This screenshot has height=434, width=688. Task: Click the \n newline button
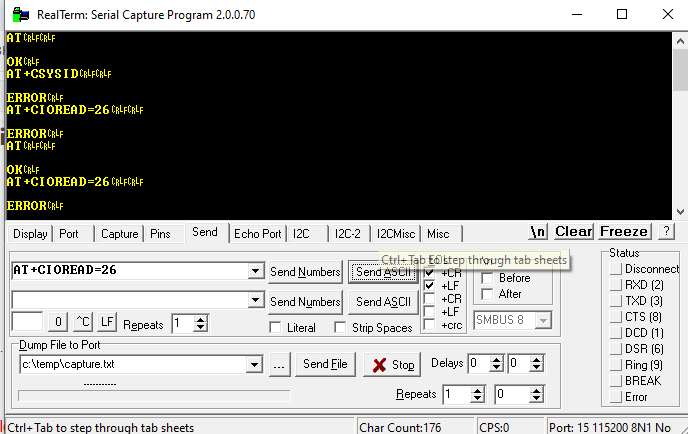coord(538,231)
